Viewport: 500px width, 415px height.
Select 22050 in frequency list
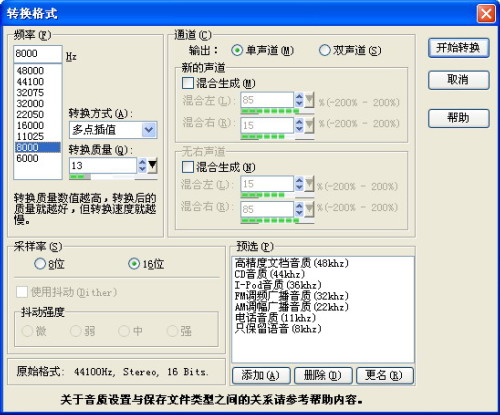pyautogui.click(x=38, y=114)
